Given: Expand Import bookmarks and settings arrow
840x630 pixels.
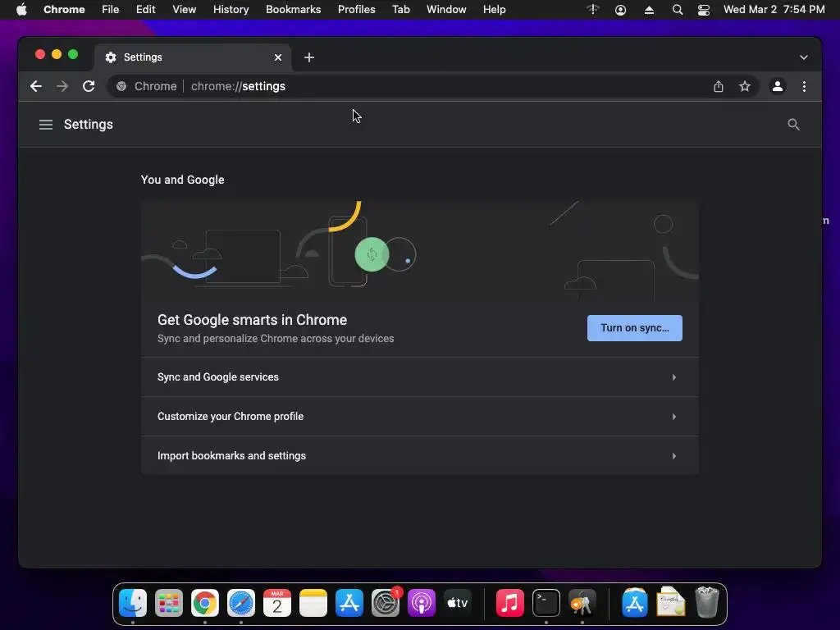Looking at the screenshot, I should coord(674,456).
